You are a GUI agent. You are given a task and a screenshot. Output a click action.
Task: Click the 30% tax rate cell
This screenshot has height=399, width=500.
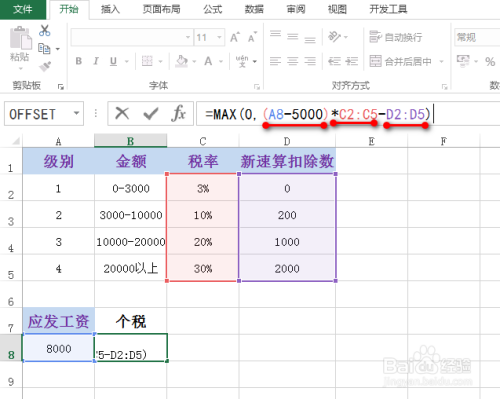tap(203, 268)
